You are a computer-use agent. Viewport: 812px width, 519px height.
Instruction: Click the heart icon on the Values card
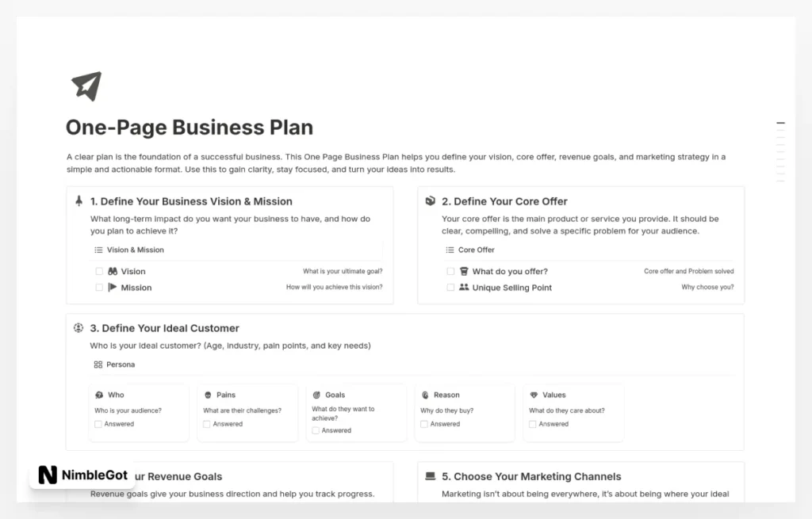(x=532, y=395)
